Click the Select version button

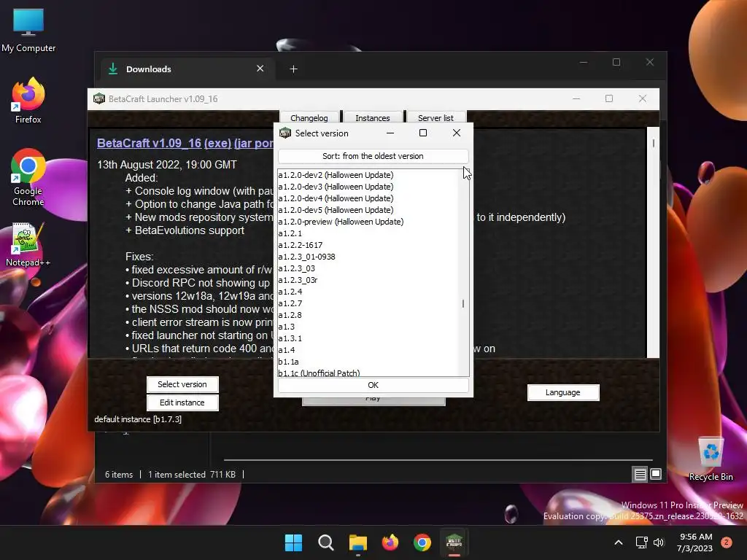[x=182, y=384]
